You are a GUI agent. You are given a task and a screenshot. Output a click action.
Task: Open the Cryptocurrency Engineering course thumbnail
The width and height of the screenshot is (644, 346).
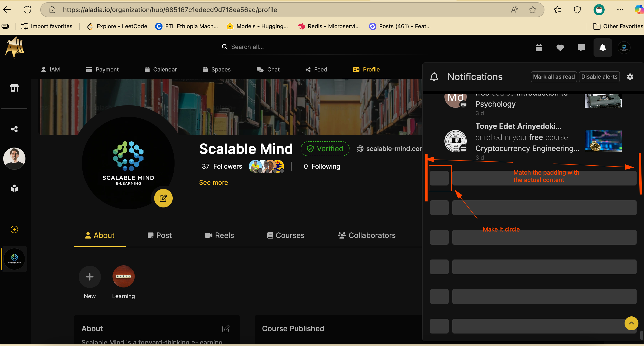(x=603, y=141)
